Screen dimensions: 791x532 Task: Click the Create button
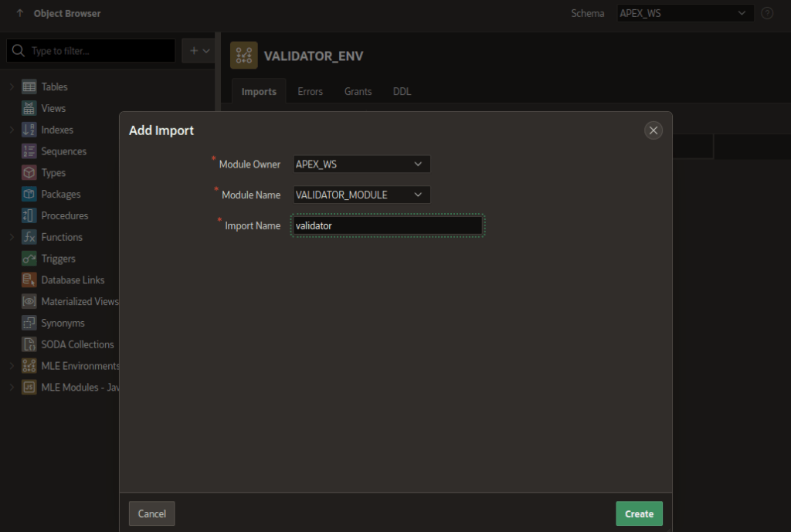[639, 513]
